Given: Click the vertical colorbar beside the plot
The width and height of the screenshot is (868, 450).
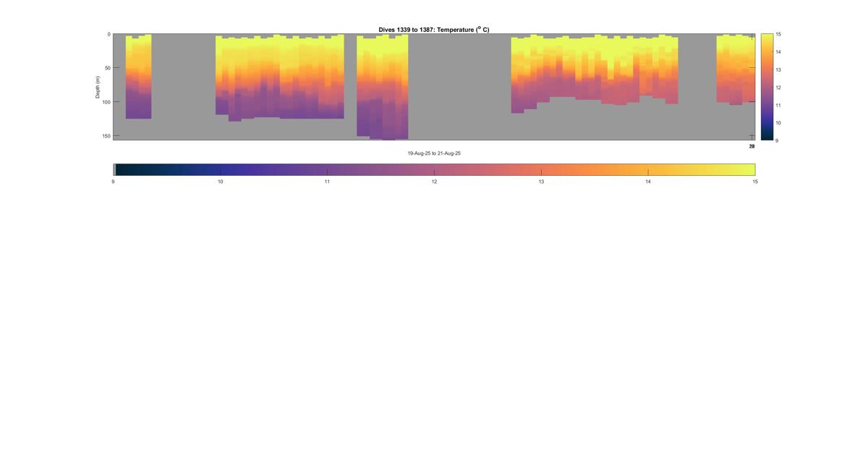Looking at the screenshot, I should pyautogui.click(x=766, y=87).
